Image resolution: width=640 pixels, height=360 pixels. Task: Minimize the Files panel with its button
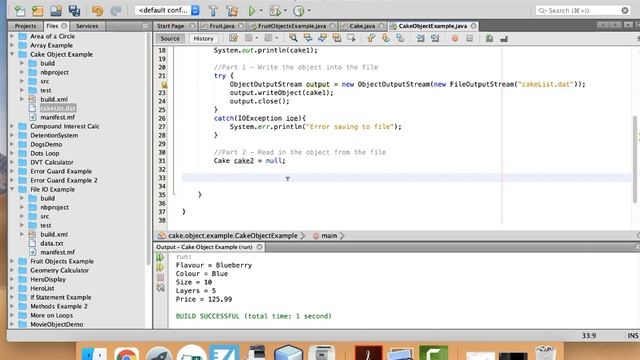[x=145, y=26]
